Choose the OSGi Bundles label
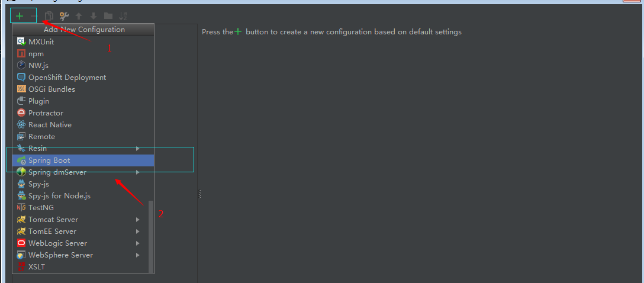This screenshot has width=644, height=283. (51, 89)
